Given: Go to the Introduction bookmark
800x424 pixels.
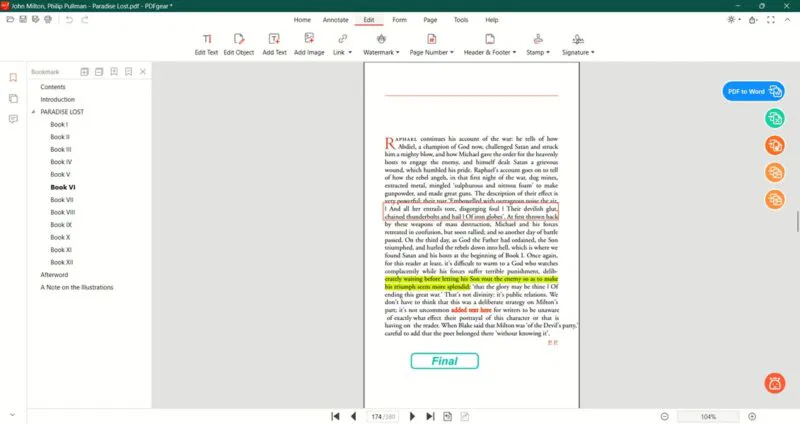Looking at the screenshot, I should [58, 99].
